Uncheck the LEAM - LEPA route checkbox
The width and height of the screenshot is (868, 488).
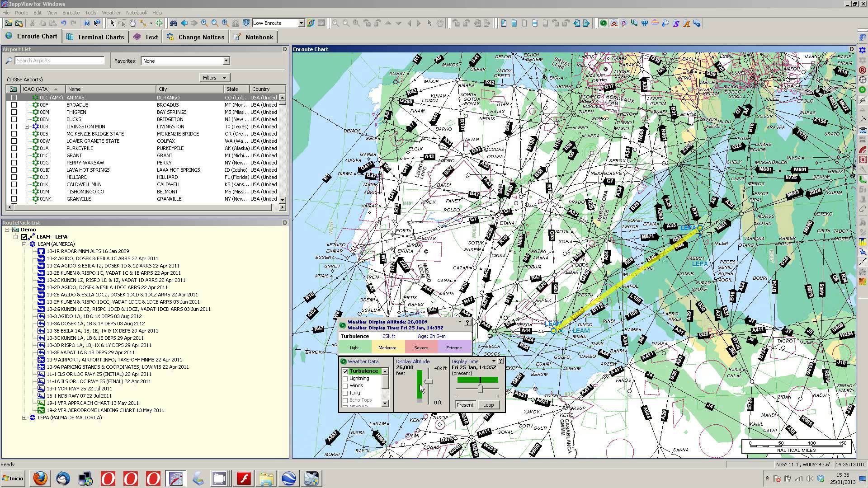click(x=24, y=237)
